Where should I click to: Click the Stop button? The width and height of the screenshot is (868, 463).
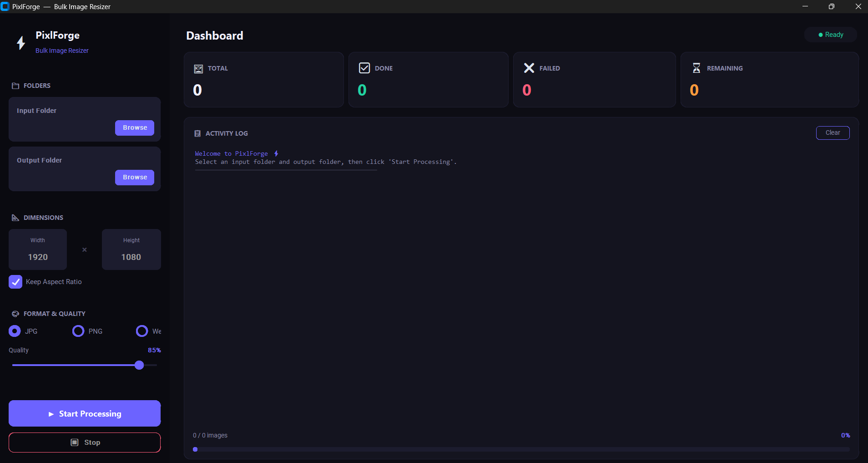point(85,443)
